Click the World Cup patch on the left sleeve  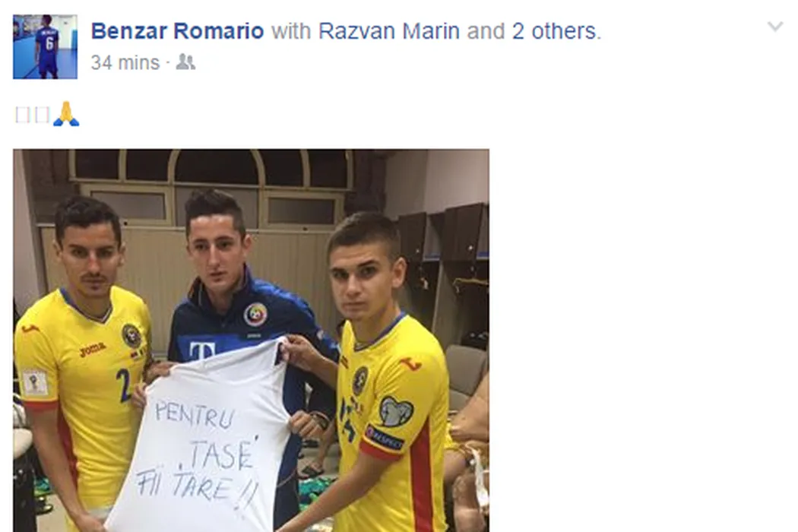pyautogui.click(x=35, y=382)
